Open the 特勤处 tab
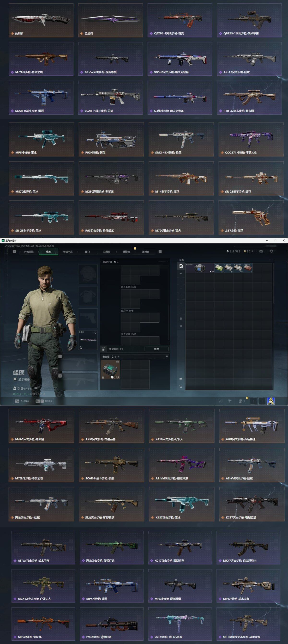 (x=126, y=252)
